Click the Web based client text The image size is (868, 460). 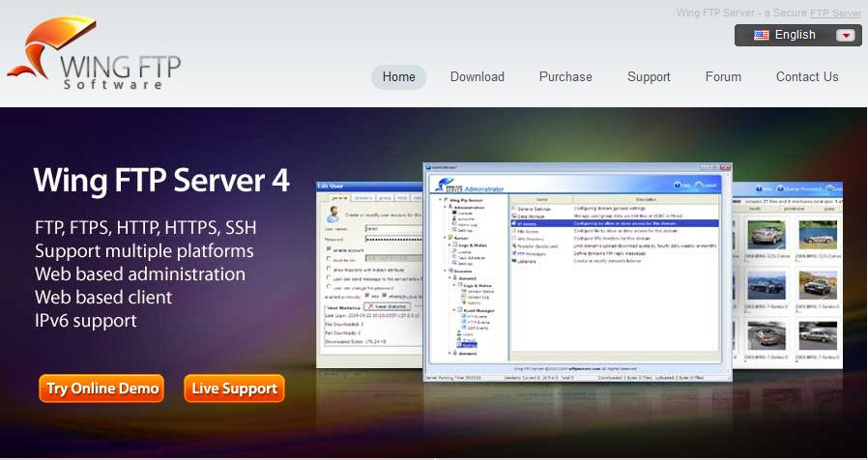coord(103,298)
